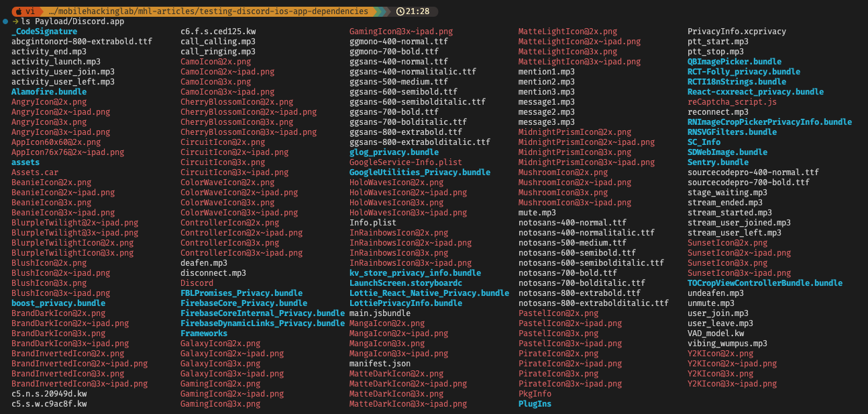Screen dimensions: 868x414
Task: Click RNImageCropPickerPrivacyInfo.bundle entry
Action: pyautogui.click(x=770, y=122)
